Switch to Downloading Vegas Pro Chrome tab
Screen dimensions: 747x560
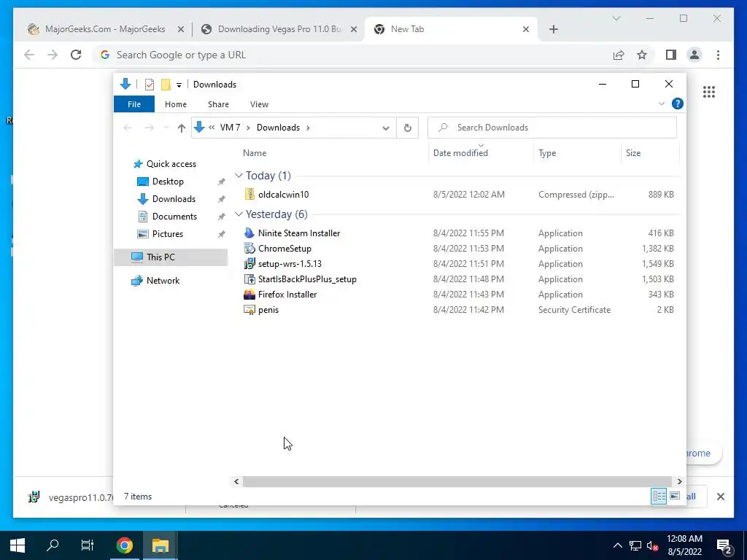(x=279, y=29)
